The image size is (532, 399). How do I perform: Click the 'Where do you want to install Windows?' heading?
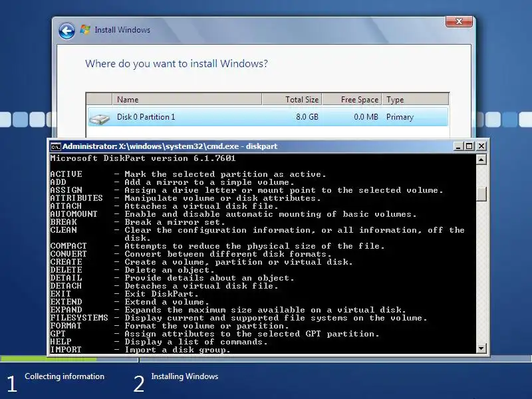click(176, 63)
